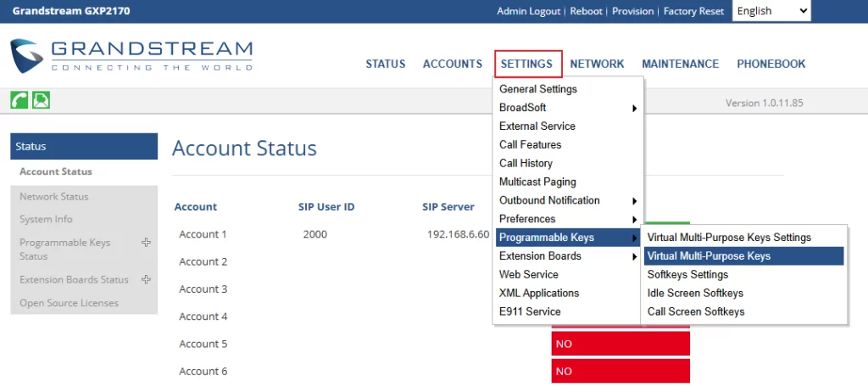Viewport: 868px width, 387px height.
Task: Open the English language dropdown
Action: 771,10
